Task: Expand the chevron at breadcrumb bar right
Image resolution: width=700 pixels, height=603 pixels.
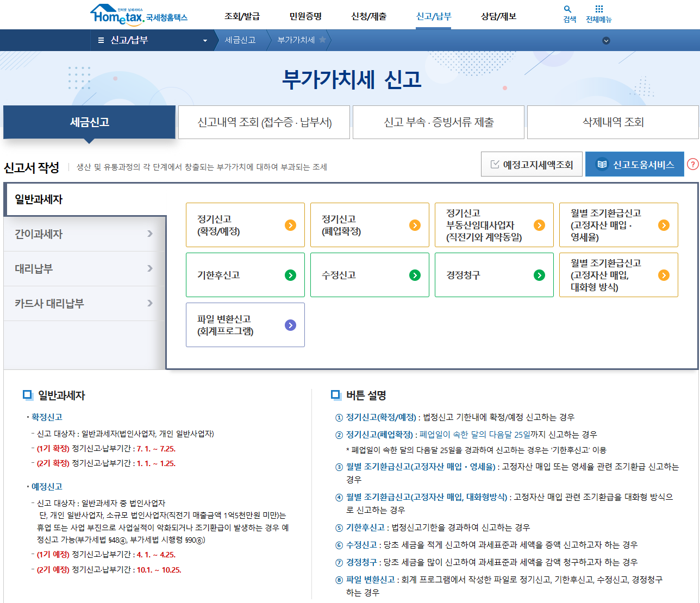Action: (x=606, y=40)
